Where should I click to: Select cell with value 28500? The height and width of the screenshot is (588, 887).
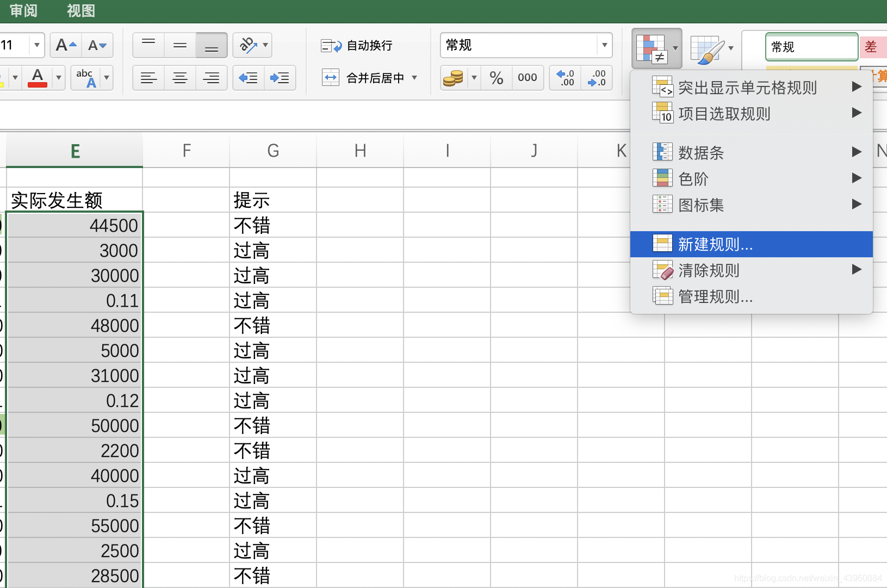75,575
